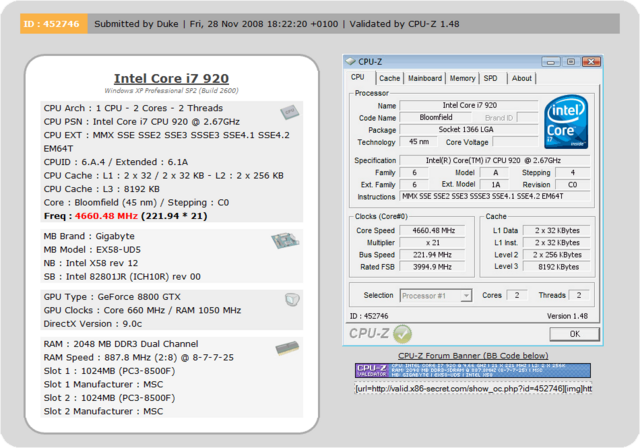Click the BB code URL text field
Viewport: 640px width, 448px height.
(473, 388)
